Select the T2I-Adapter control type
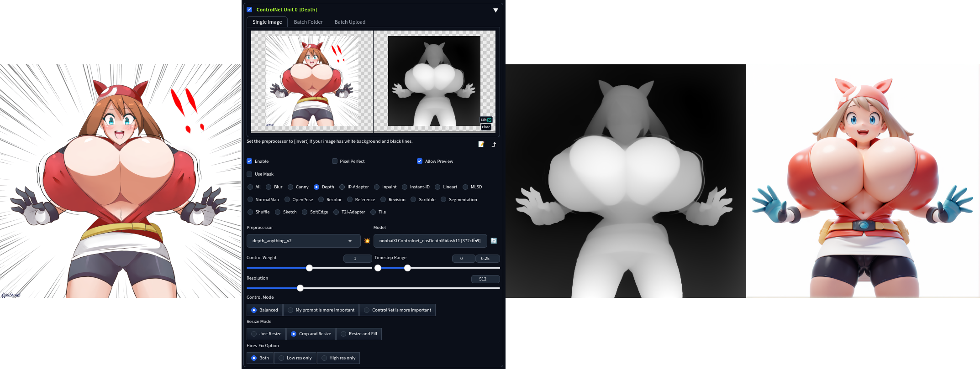 pos(336,212)
